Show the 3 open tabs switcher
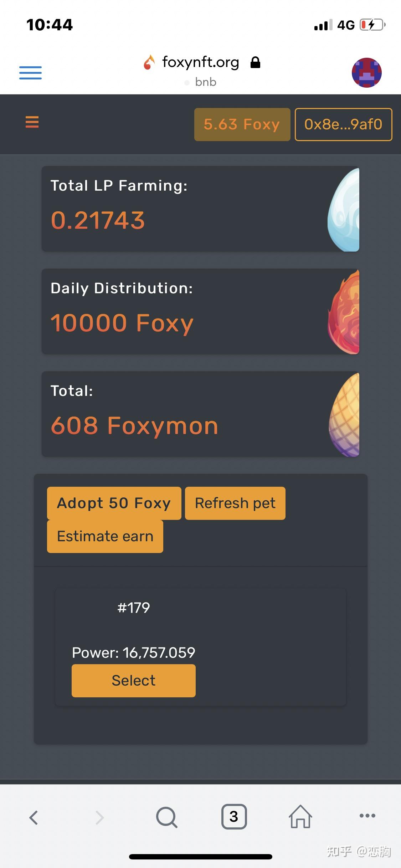401x868 pixels. [234, 817]
